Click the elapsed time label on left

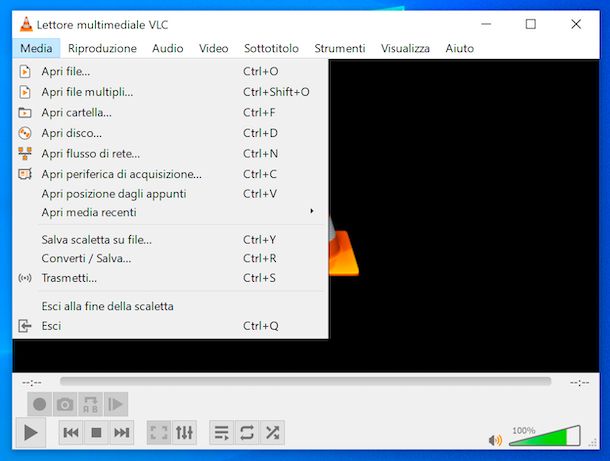click(x=32, y=383)
